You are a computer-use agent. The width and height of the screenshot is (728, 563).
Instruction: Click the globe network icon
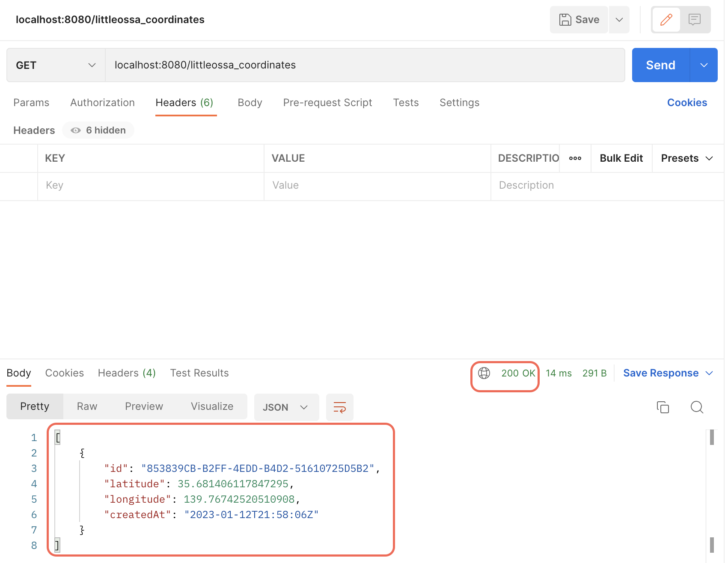point(484,373)
